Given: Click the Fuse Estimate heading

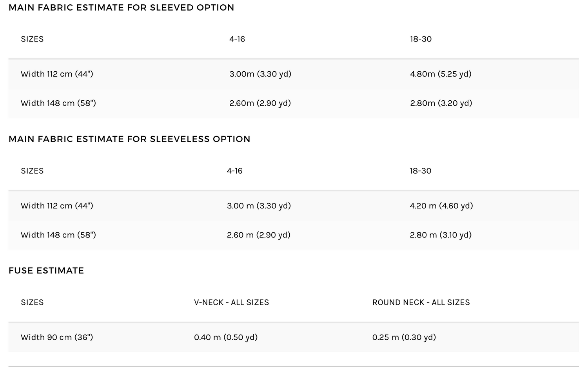Looking at the screenshot, I should pyautogui.click(x=46, y=271).
